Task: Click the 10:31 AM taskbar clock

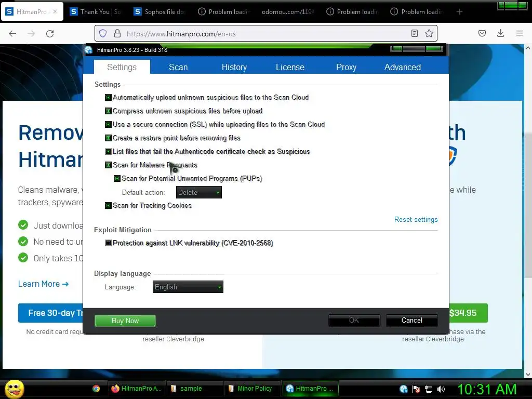Action: (x=487, y=389)
